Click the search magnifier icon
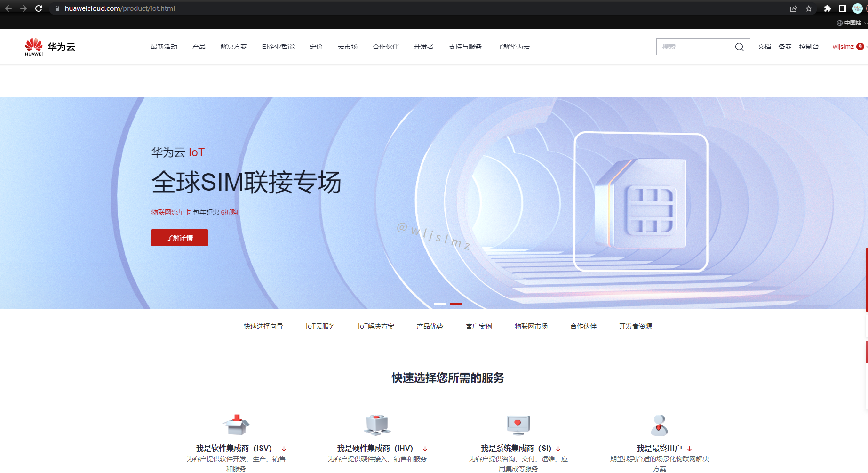This screenshot has width=868, height=473. tap(740, 47)
